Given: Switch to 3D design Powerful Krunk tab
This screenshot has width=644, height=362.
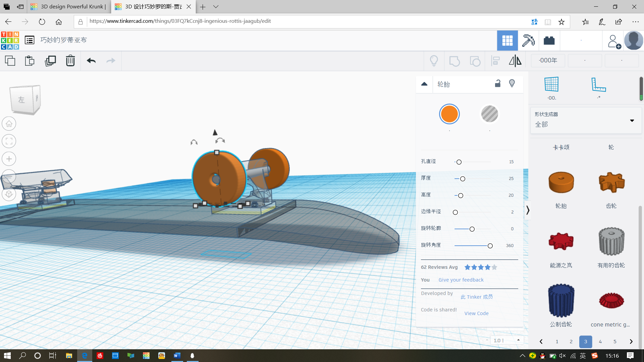Looking at the screenshot, I should coord(69,7).
